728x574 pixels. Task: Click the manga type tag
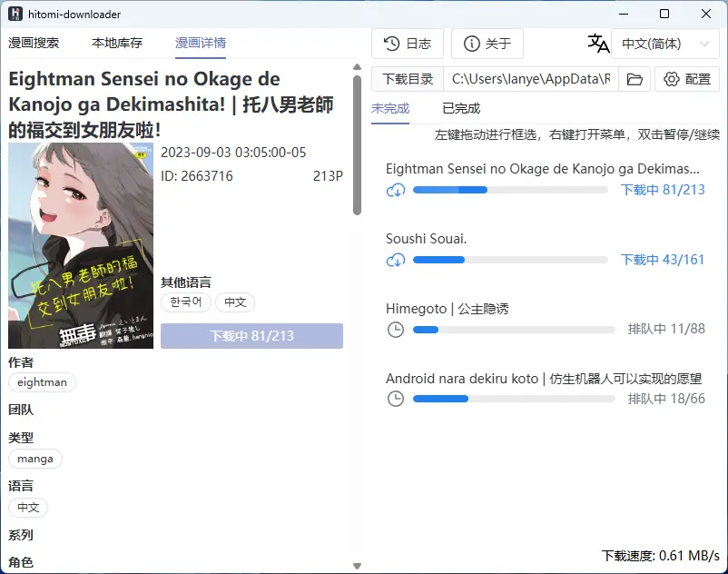click(35, 459)
